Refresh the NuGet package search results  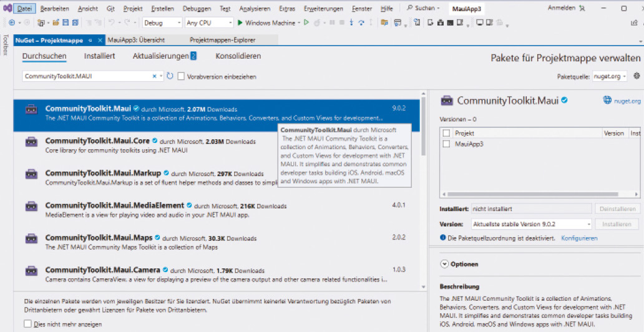[170, 76]
